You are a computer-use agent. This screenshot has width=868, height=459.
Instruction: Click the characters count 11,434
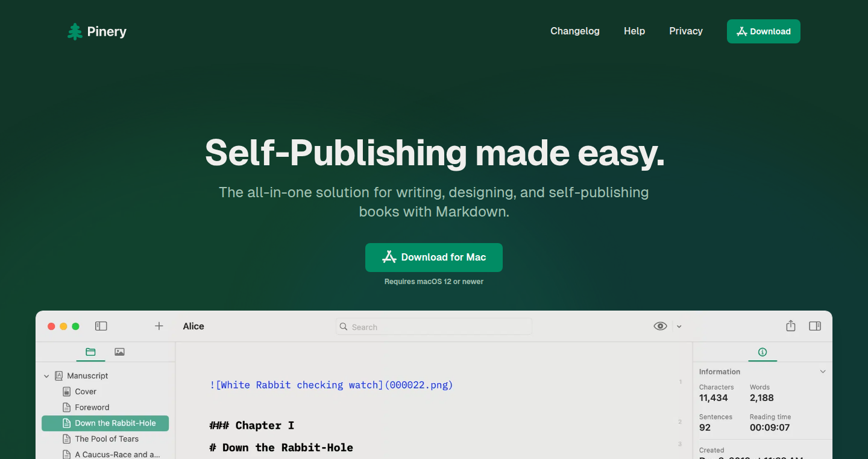coord(714,398)
